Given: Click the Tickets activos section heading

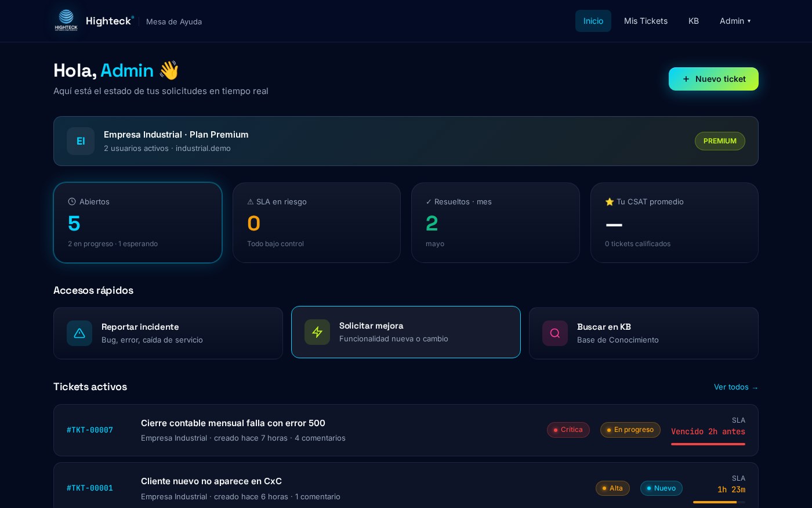Looking at the screenshot, I should (x=90, y=387).
